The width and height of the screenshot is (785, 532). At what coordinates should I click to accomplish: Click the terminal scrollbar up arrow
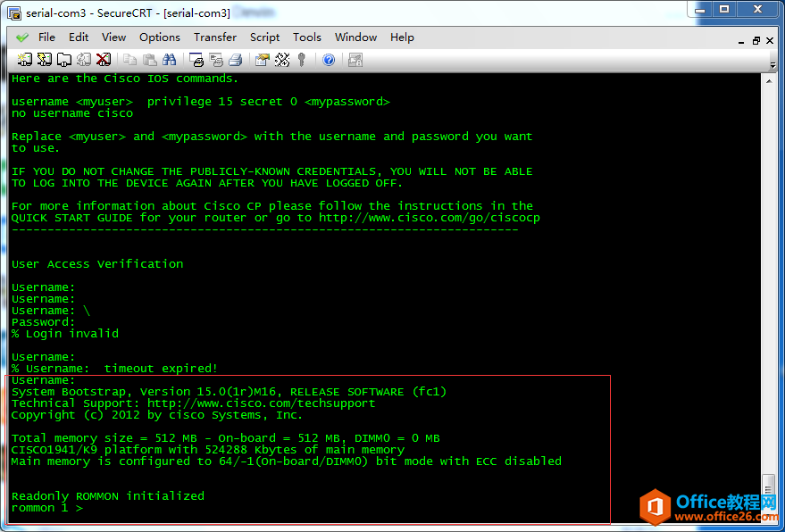point(770,81)
